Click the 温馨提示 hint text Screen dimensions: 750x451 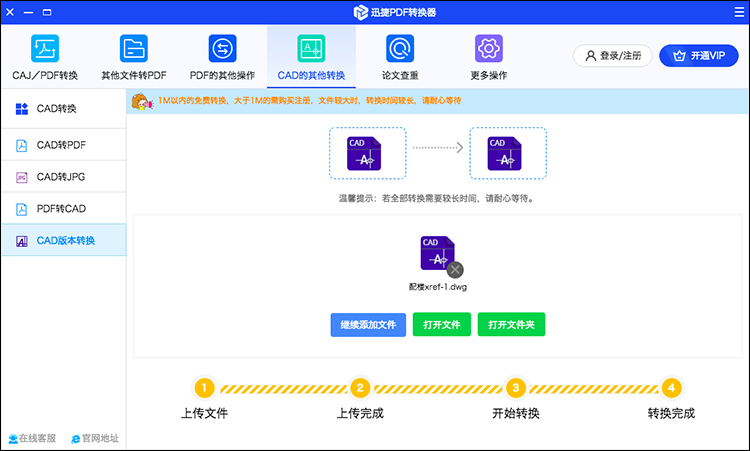pyautogui.click(x=438, y=198)
